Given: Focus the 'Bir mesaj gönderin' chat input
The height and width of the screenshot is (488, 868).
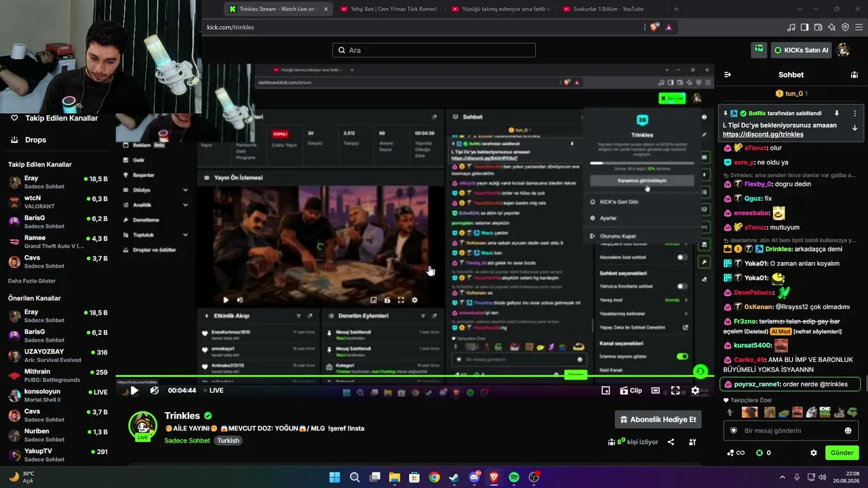Looking at the screenshot, I should click(791, 430).
